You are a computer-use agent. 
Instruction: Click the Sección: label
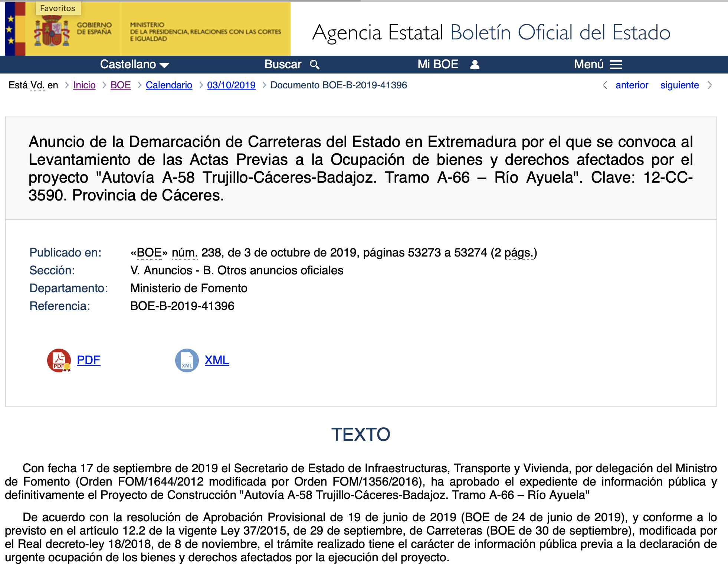point(52,270)
